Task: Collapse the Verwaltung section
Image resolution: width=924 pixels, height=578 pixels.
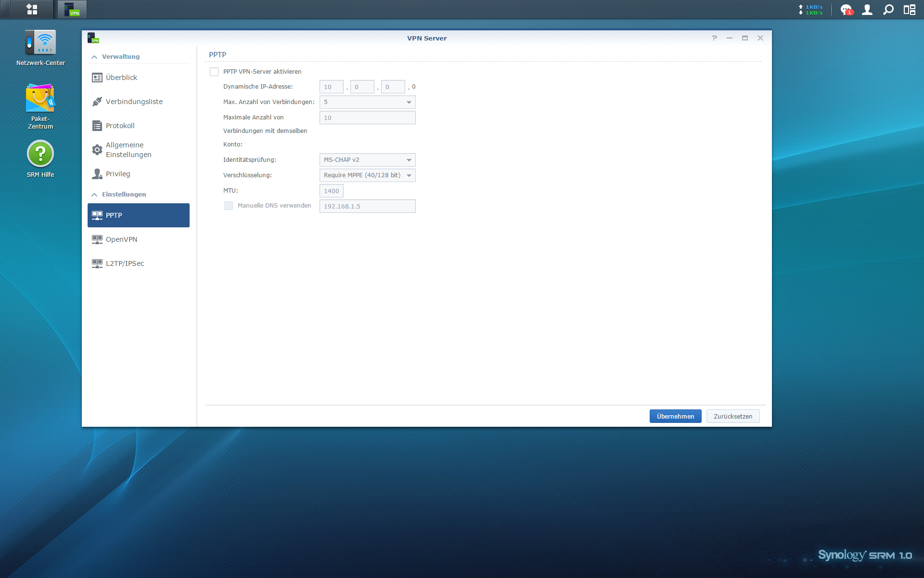Action: point(94,57)
